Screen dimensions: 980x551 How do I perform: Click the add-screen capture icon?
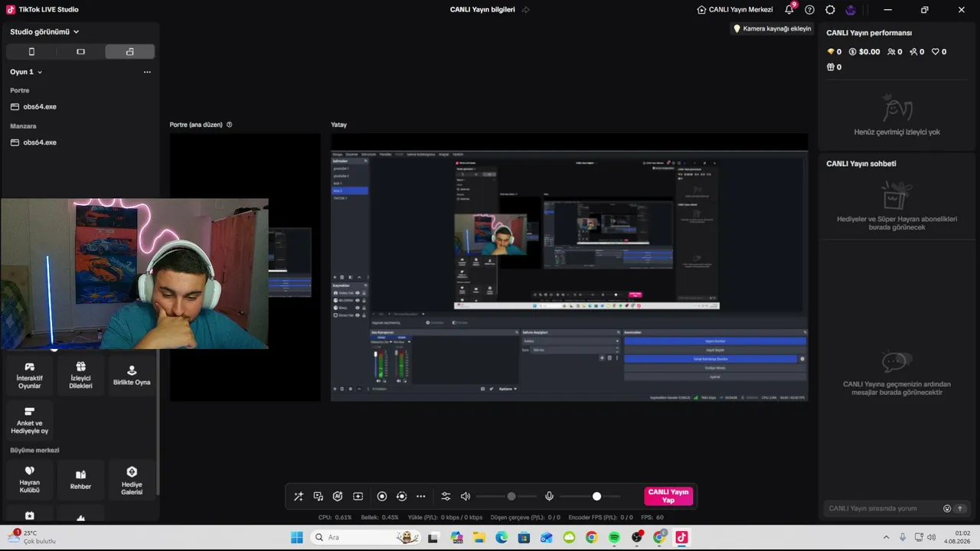[x=358, y=497]
